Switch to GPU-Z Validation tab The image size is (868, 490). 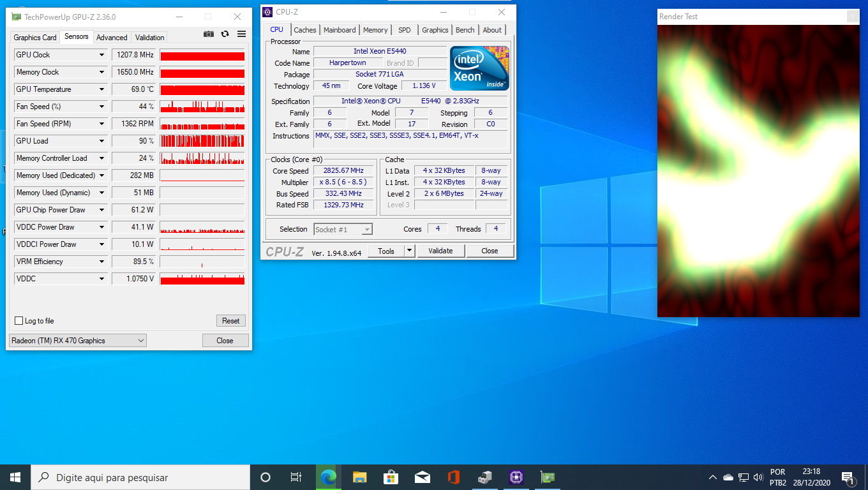coord(150,38)
